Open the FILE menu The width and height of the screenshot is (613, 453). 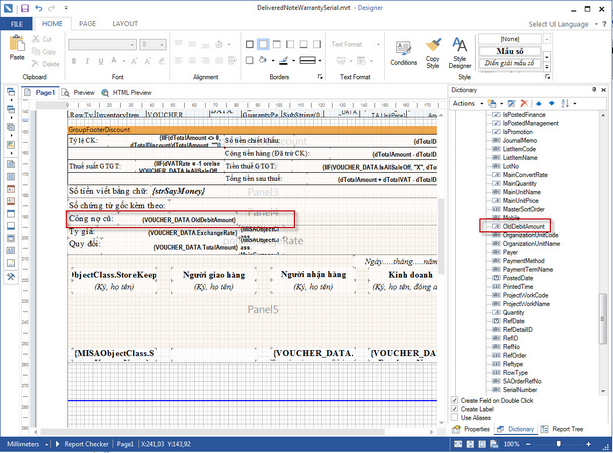16,24
